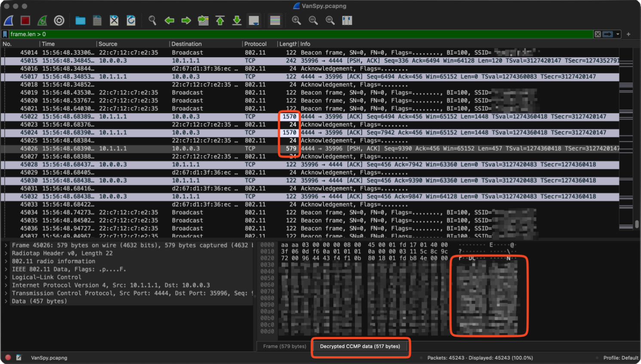Open display filter bookmarks
641x364 pixels.
click(x=5, y=34)
